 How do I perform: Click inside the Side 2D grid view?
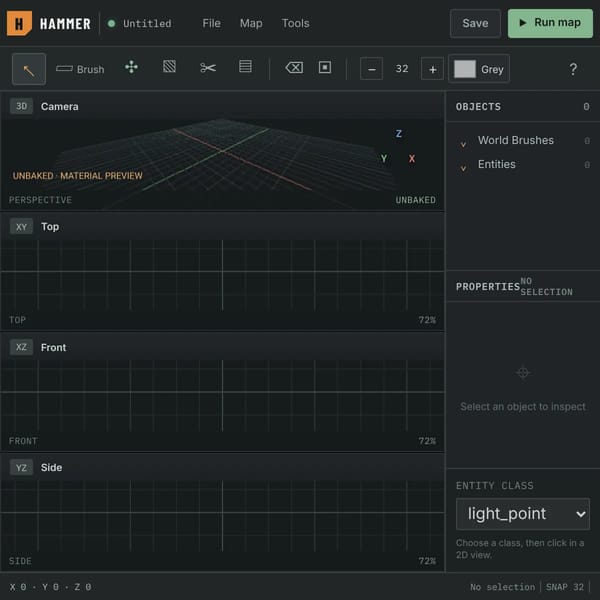pyautogui.click(x=222, y=517)
